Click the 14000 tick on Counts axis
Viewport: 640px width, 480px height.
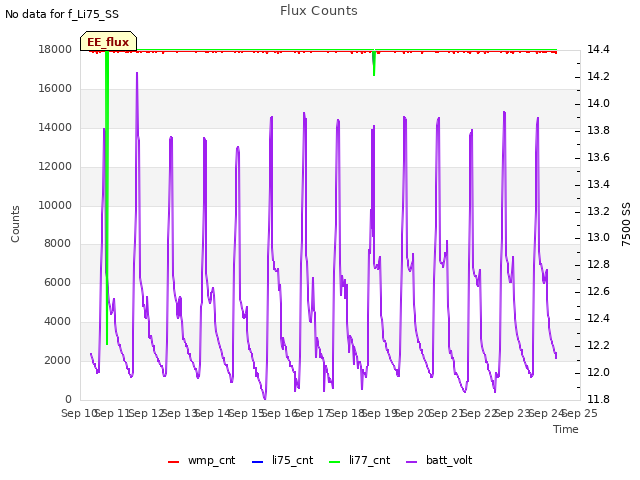[x=55, y=127]
